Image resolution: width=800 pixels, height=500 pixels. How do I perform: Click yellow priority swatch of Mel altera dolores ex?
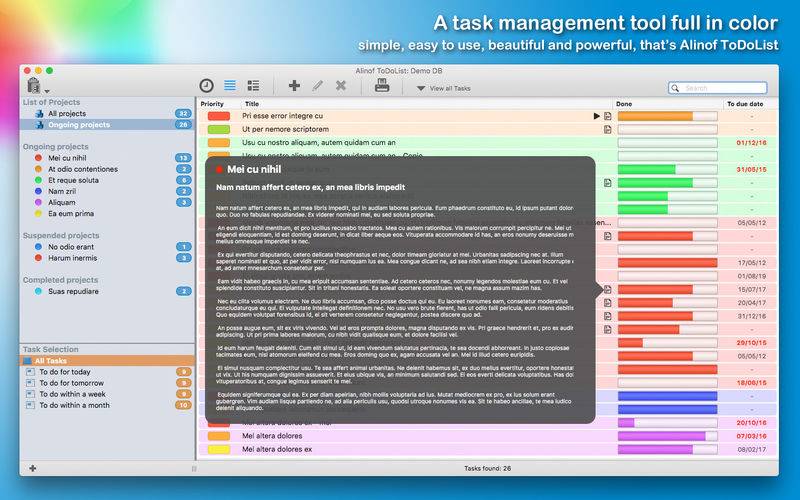point(218,449)
